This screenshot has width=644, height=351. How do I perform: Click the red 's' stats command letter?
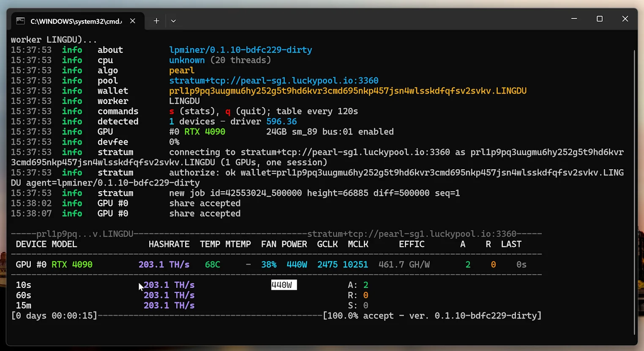coord(172,112)
